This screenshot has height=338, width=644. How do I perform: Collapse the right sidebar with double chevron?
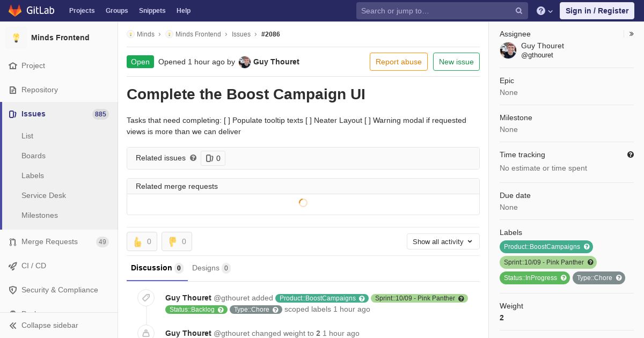point(632,34)
